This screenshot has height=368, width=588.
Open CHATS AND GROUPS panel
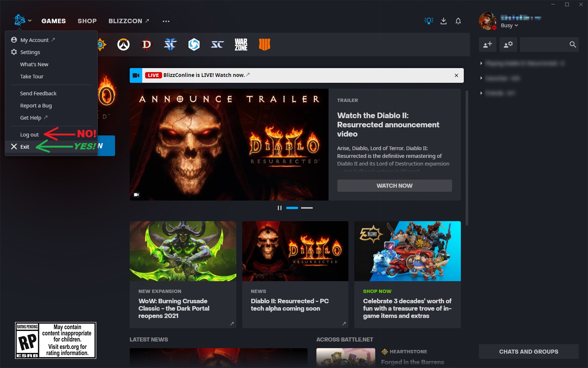click(x=528, y=351)
